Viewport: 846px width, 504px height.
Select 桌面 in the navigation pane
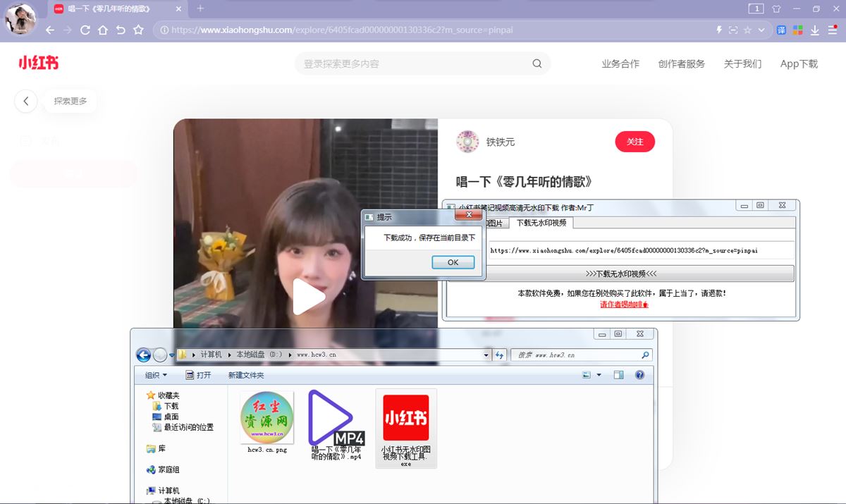(166, 417)
